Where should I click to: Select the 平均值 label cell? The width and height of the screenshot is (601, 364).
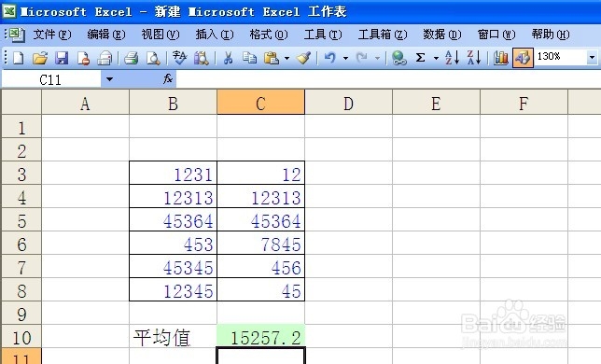click(x=173, y=337)
